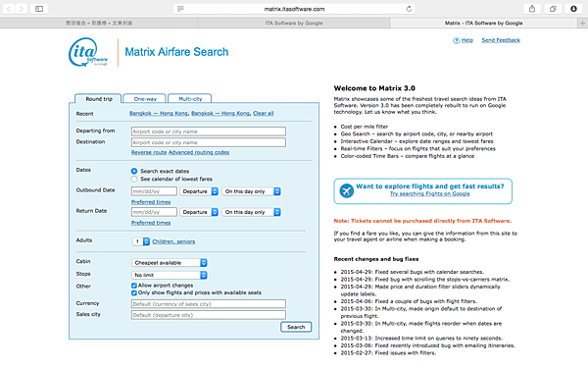The height and width of the screenshot is (368, 588).
Task: Open Try searching Flights on Google link
Action: click(430, 193)
